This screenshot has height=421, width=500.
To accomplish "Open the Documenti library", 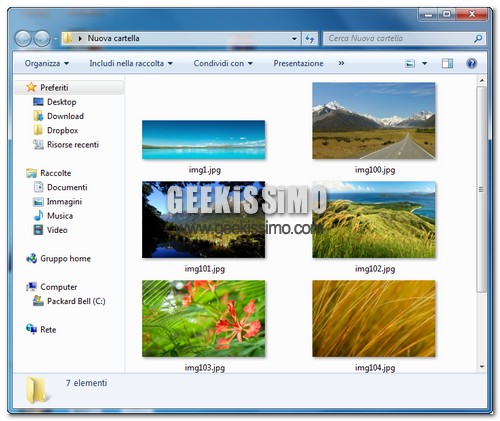I will pos(67,187).
